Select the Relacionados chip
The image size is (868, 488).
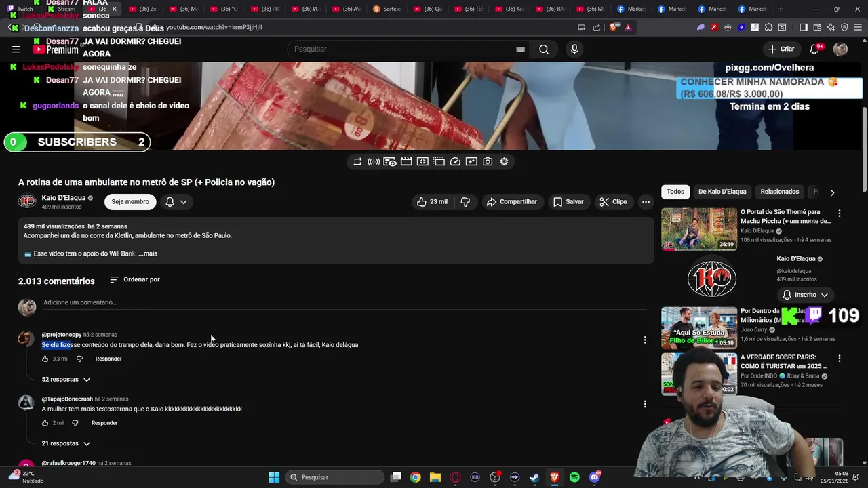pos(780,192)
